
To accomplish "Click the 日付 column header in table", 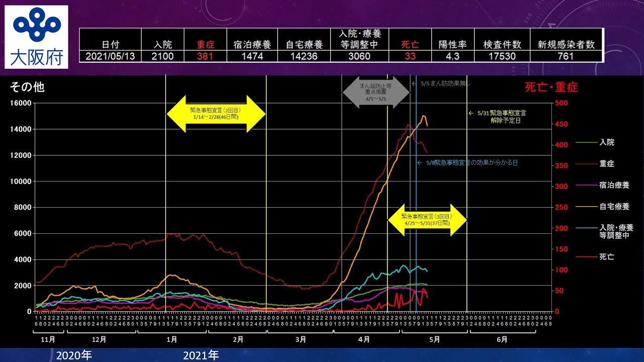I will click(x=110, y=45).
